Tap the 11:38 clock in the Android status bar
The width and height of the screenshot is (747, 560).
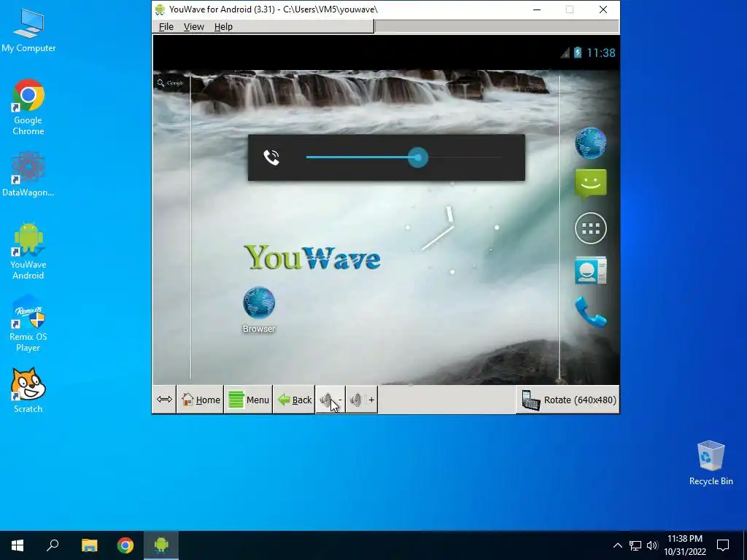(601, 52)
